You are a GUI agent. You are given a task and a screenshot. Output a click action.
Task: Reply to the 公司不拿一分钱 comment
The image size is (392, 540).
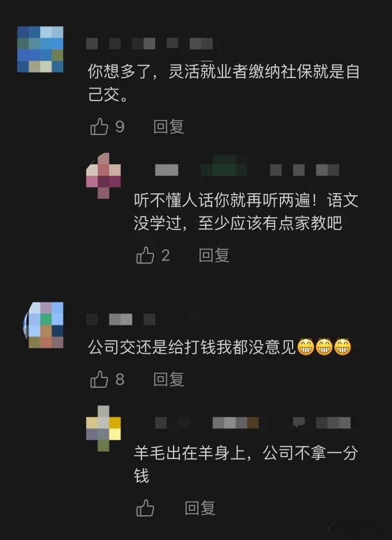tap(200, 508)
